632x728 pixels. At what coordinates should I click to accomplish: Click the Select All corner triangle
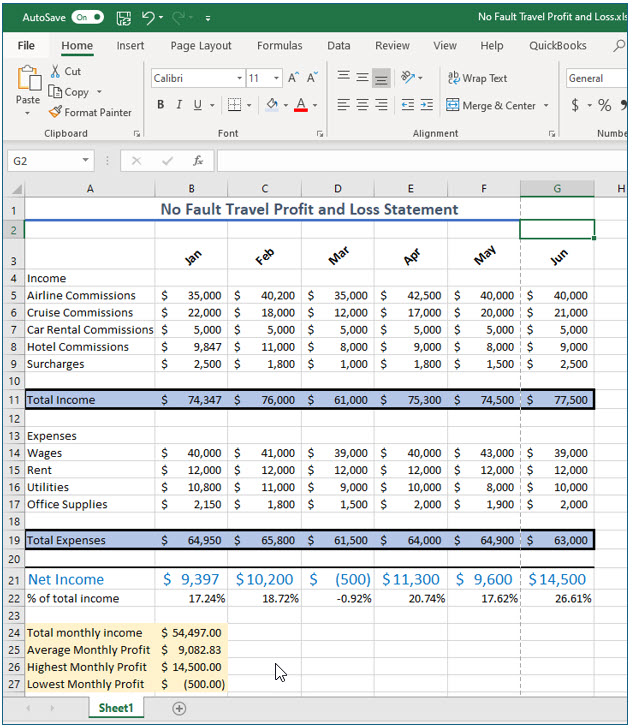coord(17,189)
